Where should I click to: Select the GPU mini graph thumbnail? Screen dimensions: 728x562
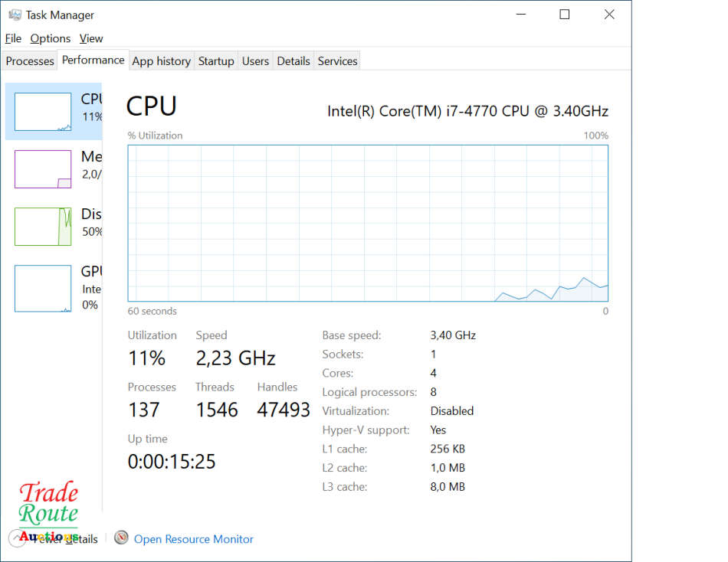point(43,288)
